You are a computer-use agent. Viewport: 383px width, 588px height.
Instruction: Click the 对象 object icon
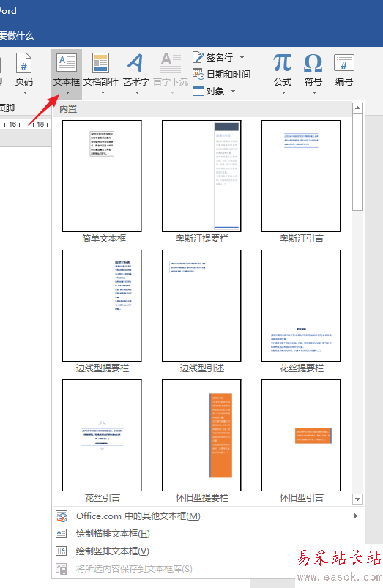point(198,91)
